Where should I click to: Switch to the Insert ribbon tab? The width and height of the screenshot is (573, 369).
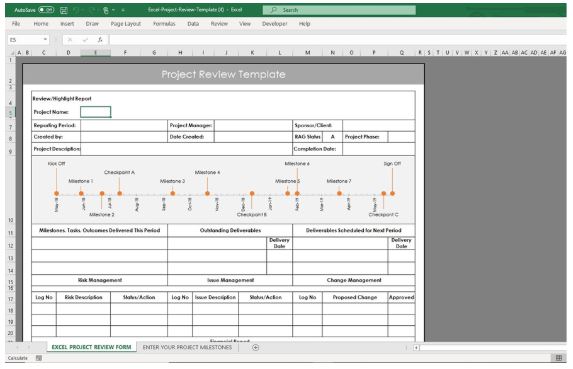[67, 24]
